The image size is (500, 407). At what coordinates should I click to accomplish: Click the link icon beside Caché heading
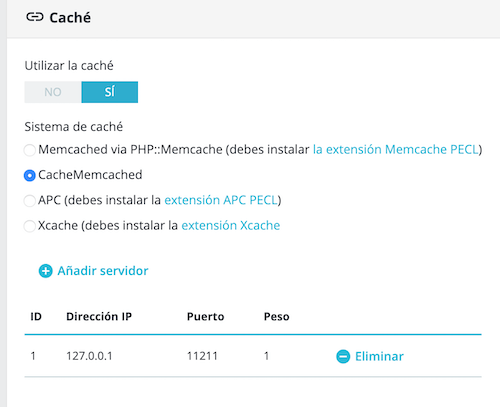pos(35,17)
